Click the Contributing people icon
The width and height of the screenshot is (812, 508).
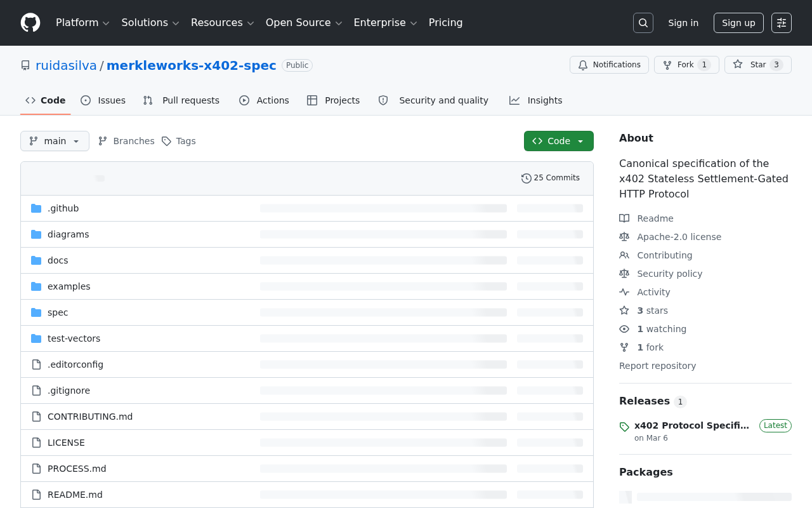[624, 255]
